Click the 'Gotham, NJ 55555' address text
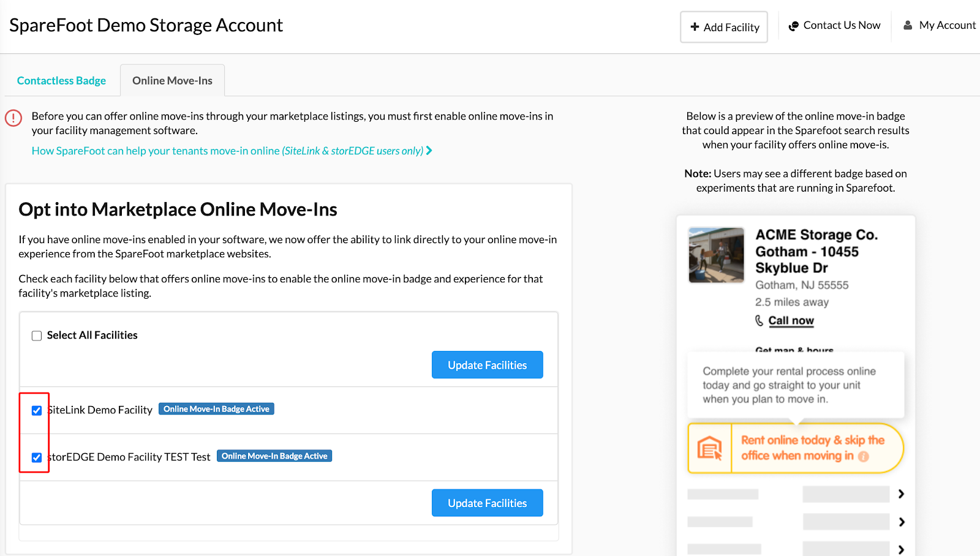The image size is (980, 556). point(802,285)
